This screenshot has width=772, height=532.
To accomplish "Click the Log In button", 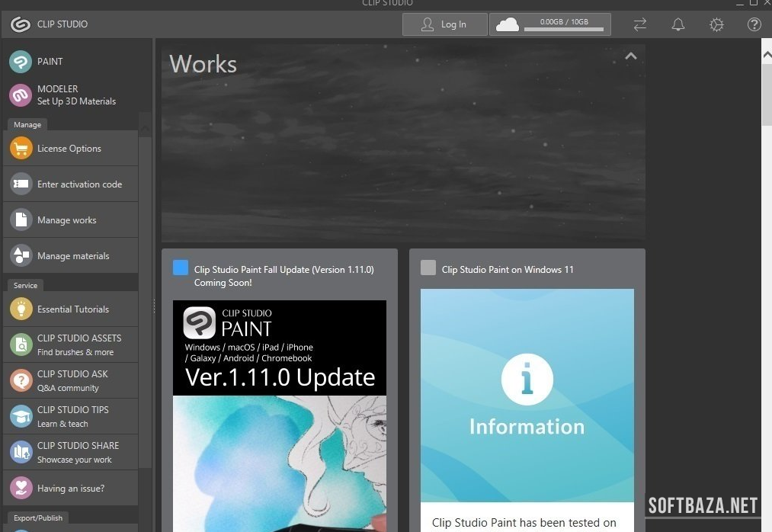I will [x=444, y=24].
